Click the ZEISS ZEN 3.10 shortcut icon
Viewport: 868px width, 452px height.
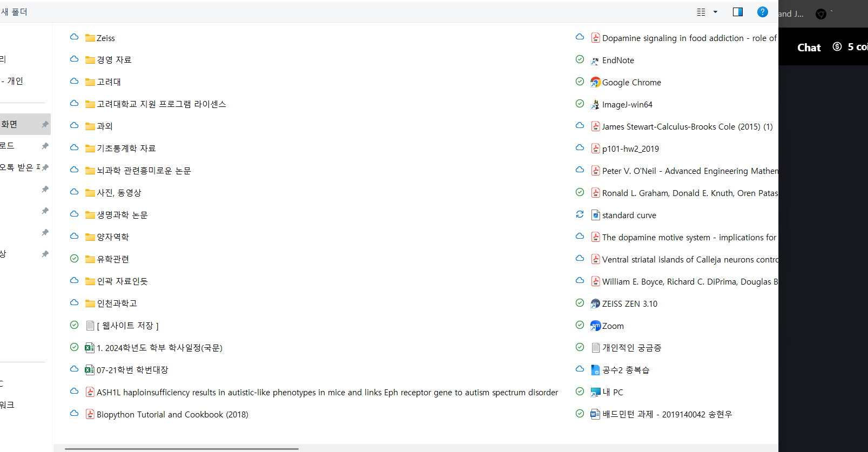tap(595, 303)
